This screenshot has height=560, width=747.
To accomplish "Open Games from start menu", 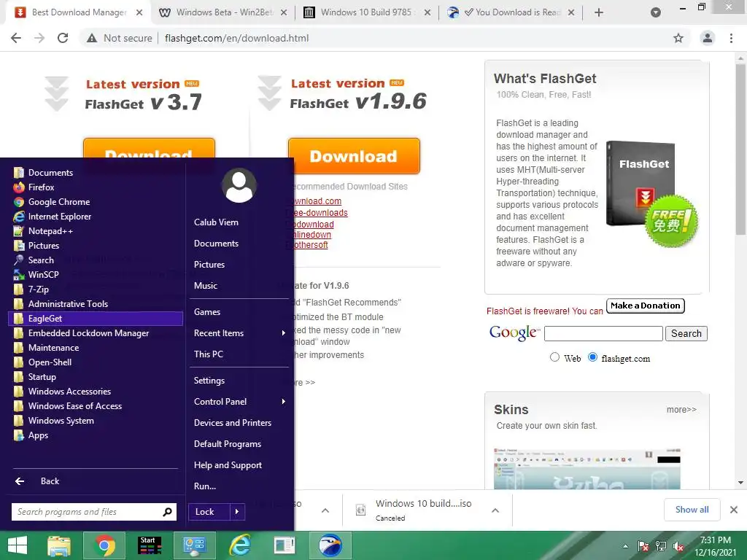I will [206, 312].
